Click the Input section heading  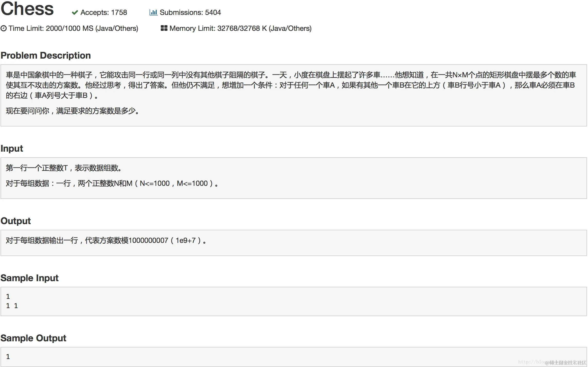click(12, 148)
